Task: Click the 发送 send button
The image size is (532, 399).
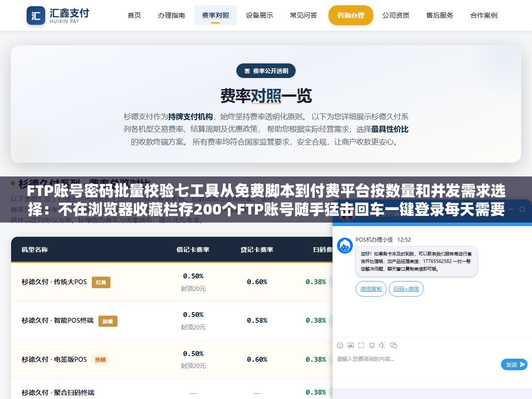Action: click(514, 364)
